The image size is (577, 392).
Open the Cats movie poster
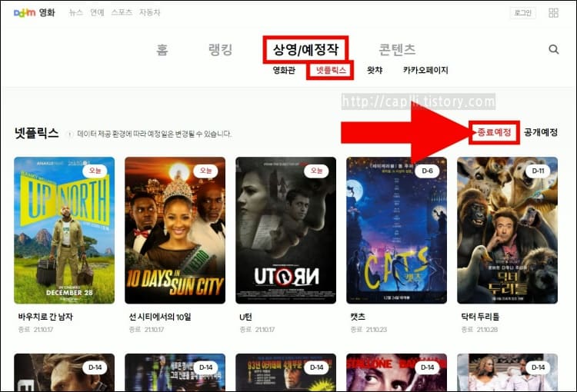coord(397,230)
